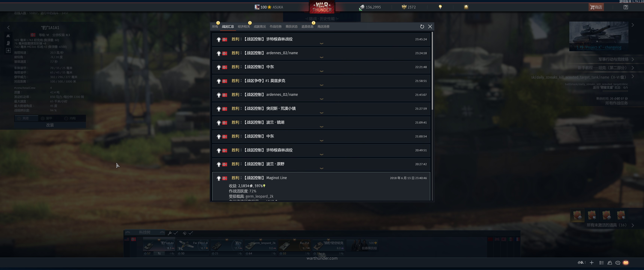Open the friends contacts icon
644x270 pixels.
pos(610,263)
